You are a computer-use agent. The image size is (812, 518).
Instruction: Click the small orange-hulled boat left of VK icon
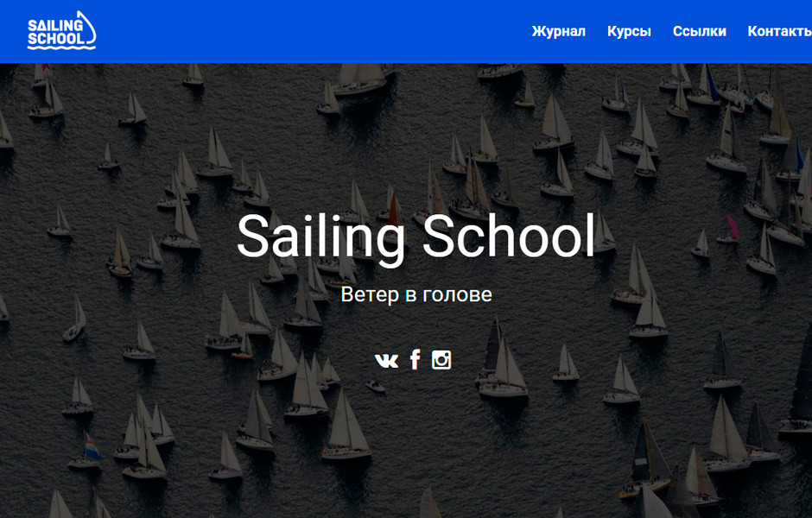pyautogui.click(x=243, y=348)
